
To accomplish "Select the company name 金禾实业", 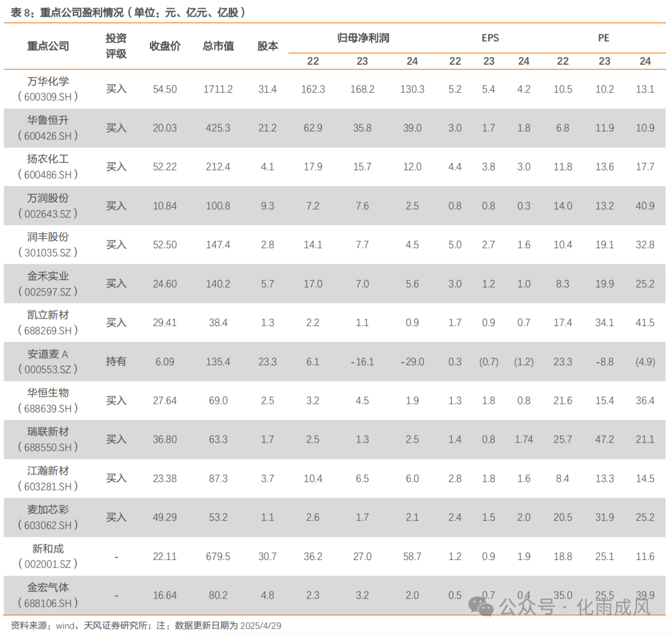I will point(48,276).
